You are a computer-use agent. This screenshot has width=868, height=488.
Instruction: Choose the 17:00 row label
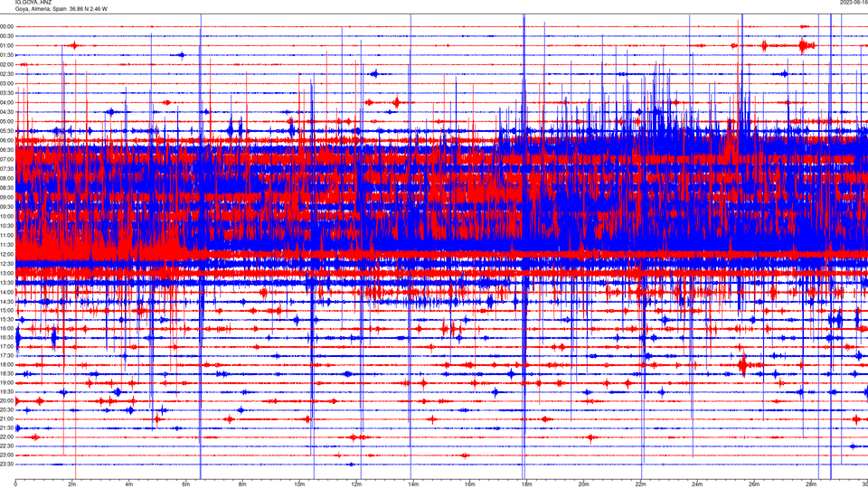click(6, 347)
